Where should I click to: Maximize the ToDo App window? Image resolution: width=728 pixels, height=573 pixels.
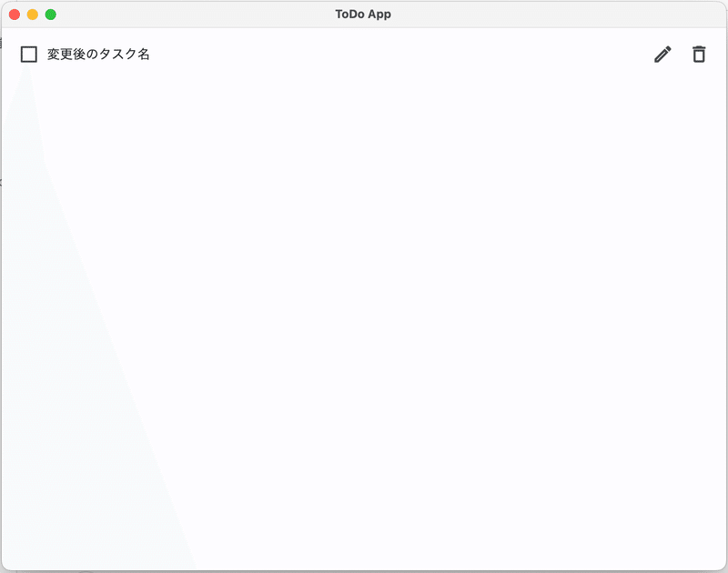tap(51, 15)
